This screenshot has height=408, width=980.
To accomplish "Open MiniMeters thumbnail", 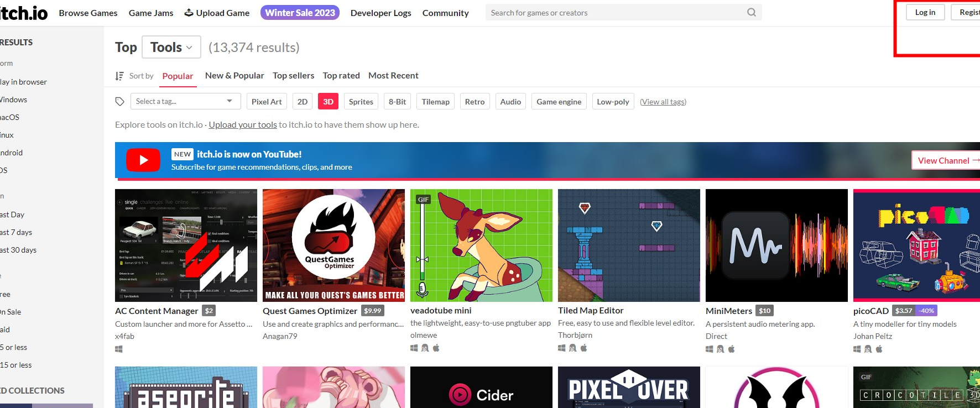I will (776, 245).
